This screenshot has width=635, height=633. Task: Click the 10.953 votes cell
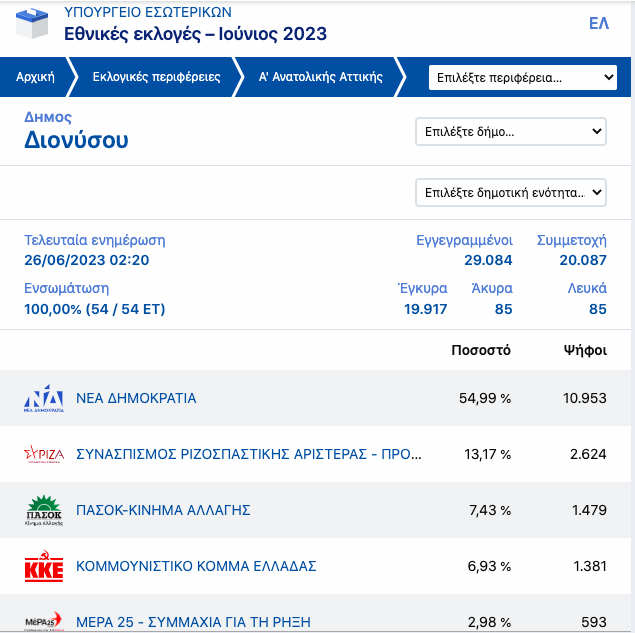tap(585, 398)
